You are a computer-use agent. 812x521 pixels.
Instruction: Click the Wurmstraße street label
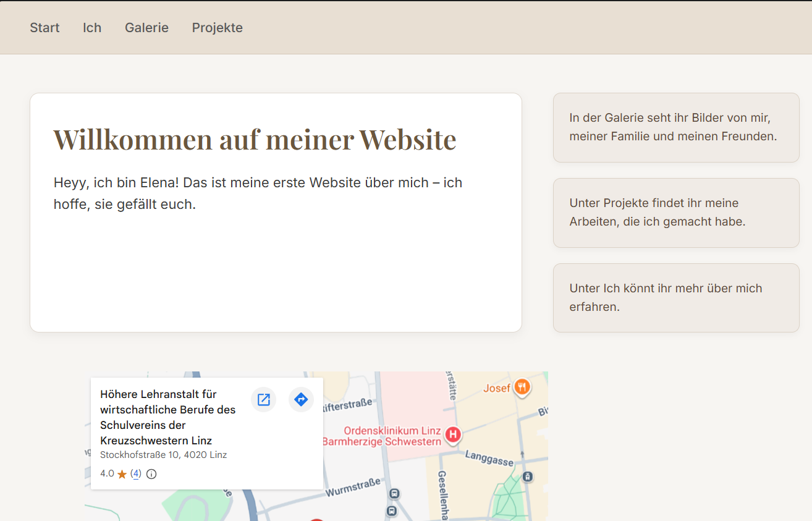(353, 487)
